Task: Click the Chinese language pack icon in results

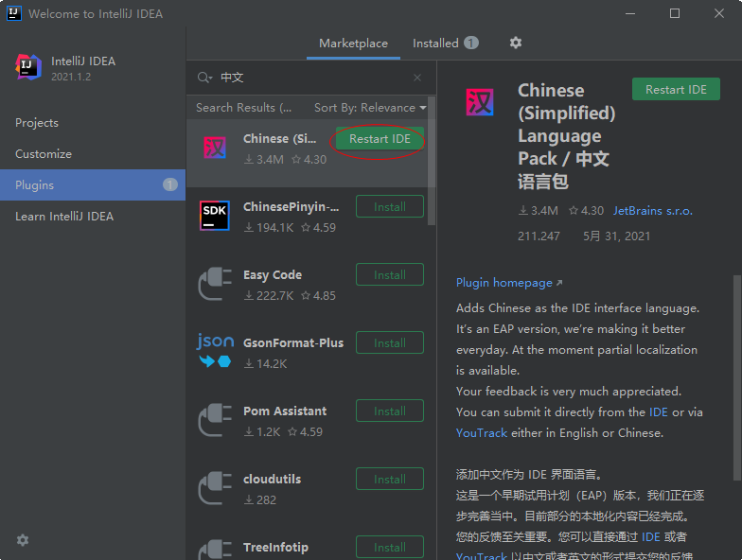Action: pyautogui.click(x=215, y=148)
